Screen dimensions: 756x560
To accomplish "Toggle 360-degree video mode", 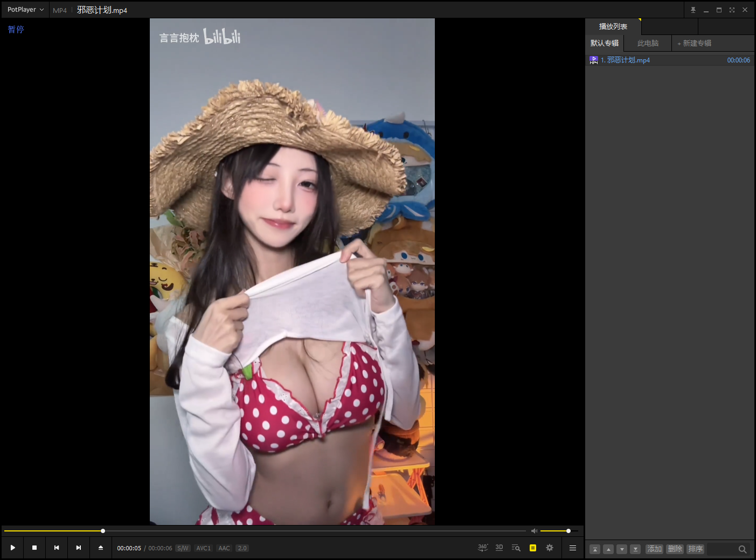I will (482, 548).
